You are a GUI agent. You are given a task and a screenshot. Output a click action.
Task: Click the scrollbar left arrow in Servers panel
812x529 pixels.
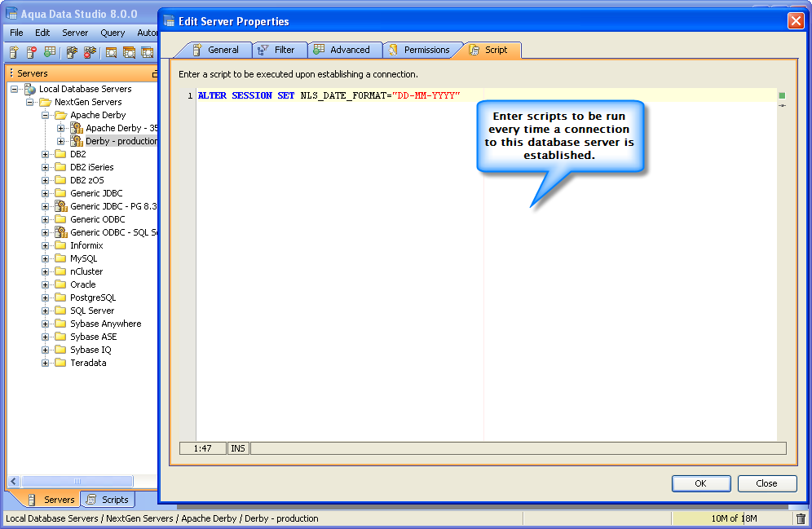[x=14, y=482]
